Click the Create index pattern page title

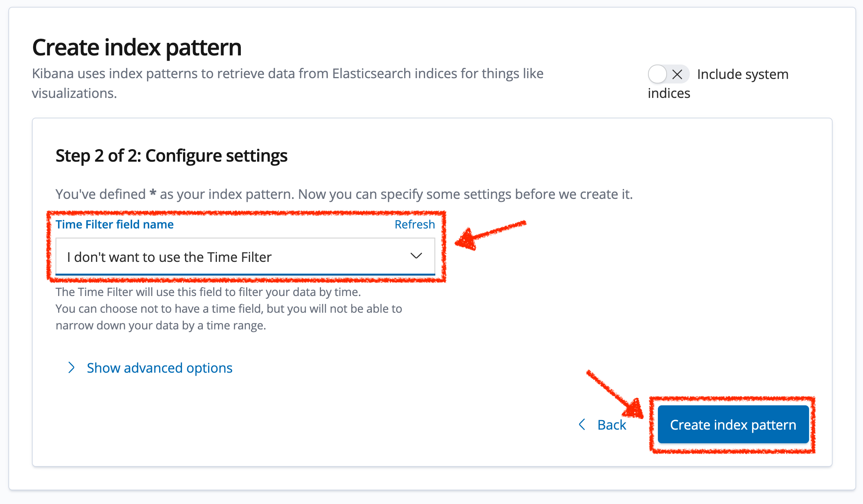point(137,47)
